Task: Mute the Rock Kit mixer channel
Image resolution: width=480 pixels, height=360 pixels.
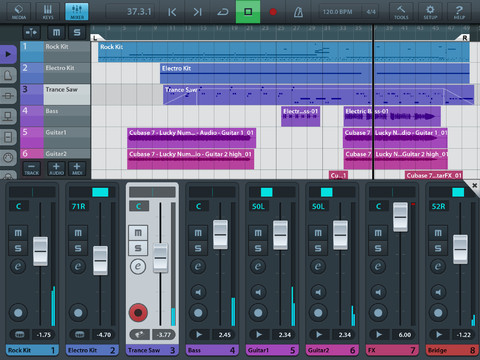Action: 18,233
